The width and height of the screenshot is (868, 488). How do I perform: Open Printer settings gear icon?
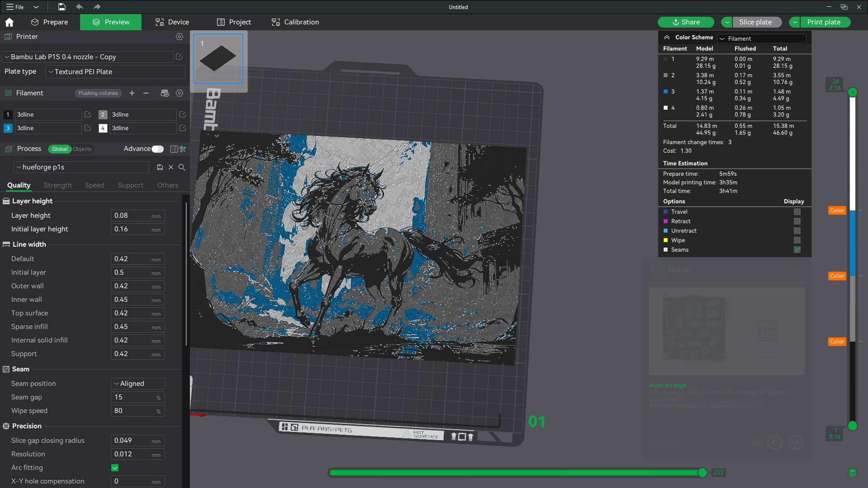tap(179, 37)
